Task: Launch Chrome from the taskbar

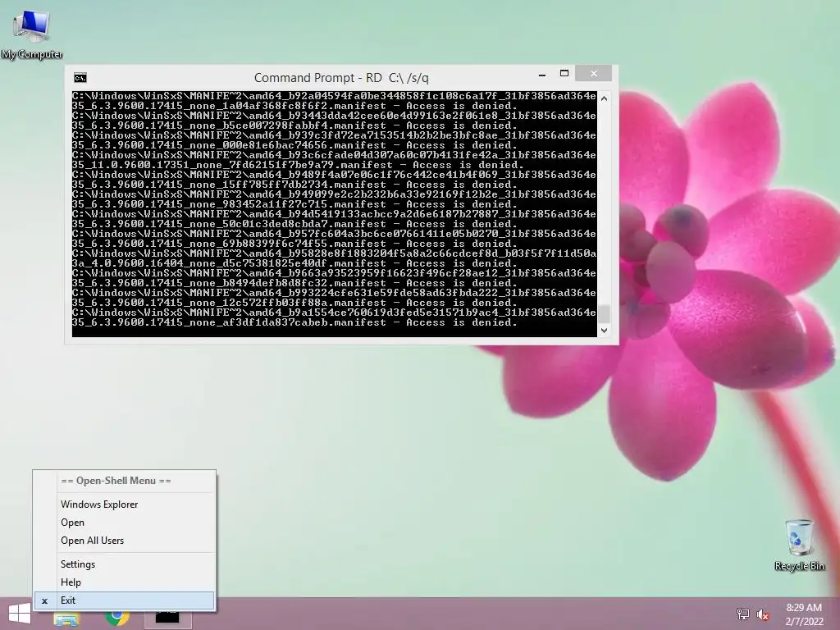Action: point(116,617)
